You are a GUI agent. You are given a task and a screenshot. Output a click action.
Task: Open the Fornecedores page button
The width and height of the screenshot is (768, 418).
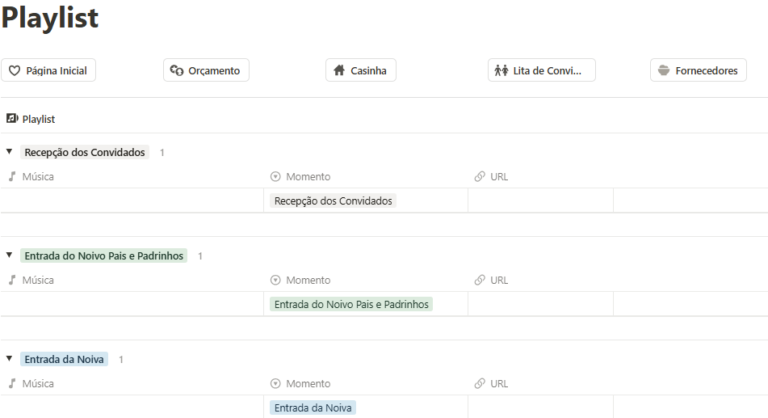pos(698,71)
